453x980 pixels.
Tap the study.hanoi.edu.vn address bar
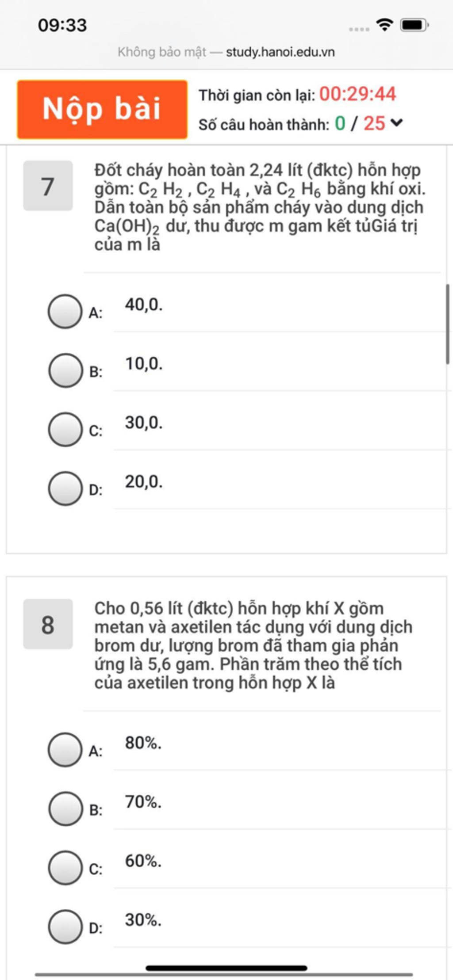(x=226, y=52)
